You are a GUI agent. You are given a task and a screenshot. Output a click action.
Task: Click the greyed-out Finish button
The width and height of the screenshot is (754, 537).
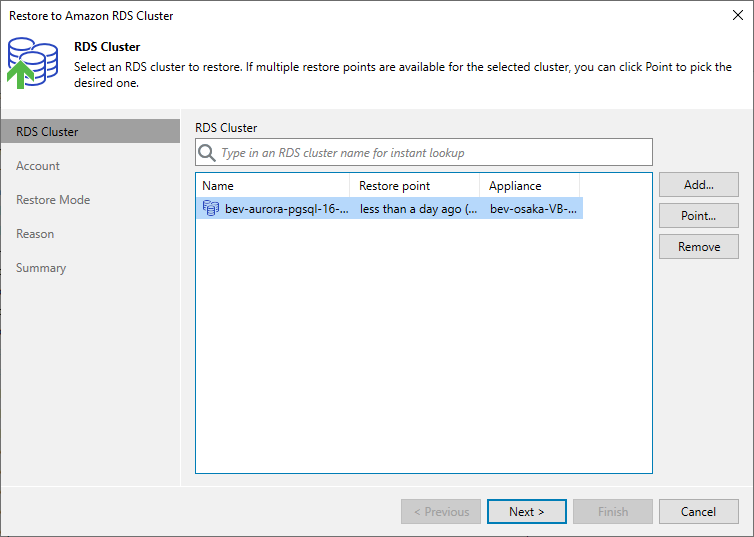click(x=613, y=512)
